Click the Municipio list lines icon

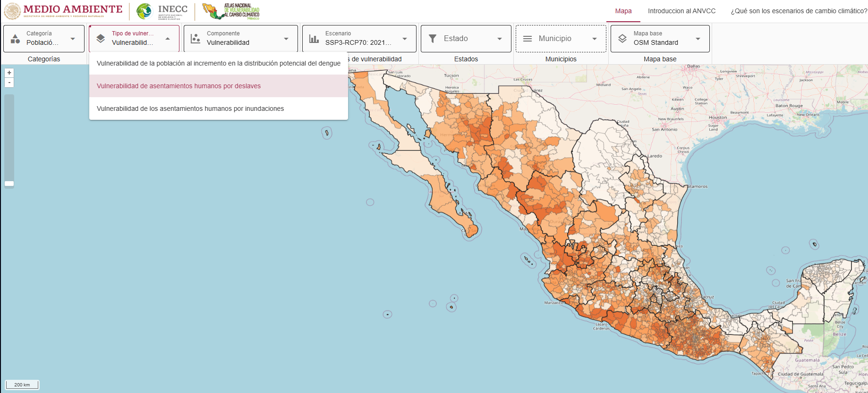coord(528,39)
